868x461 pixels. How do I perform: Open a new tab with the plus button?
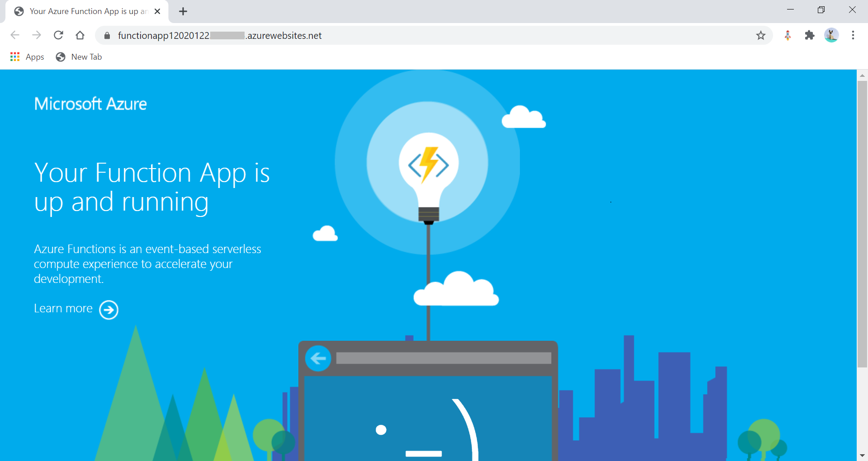pos(183,11)
